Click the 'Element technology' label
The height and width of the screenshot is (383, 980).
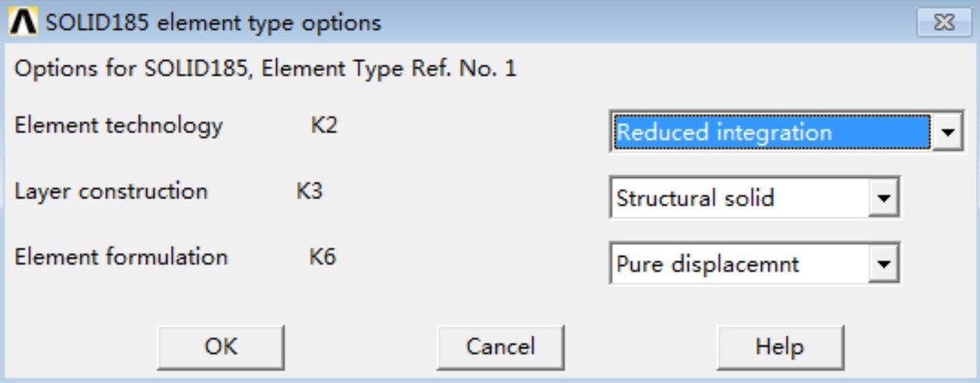[x=119, y=126]
